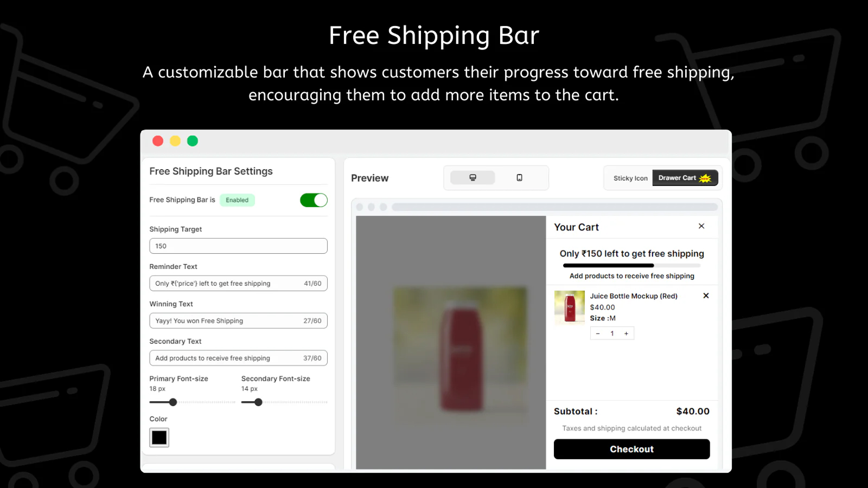Viewport: 868px width, 488px height.
Task: Switch preview to mobile view icon
Action: [x=519, y=178]
